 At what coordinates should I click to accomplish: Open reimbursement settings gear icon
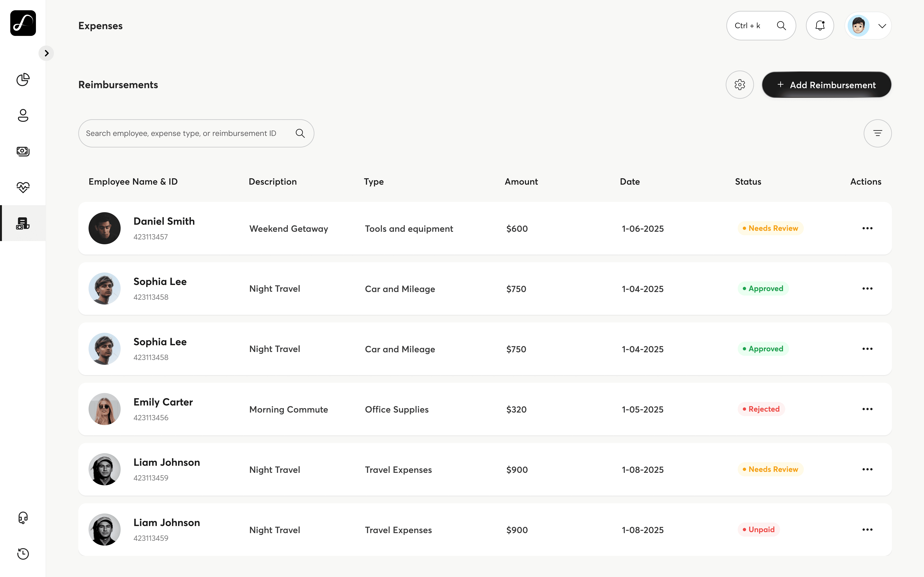pyautogui.click(x=740, y=85)
